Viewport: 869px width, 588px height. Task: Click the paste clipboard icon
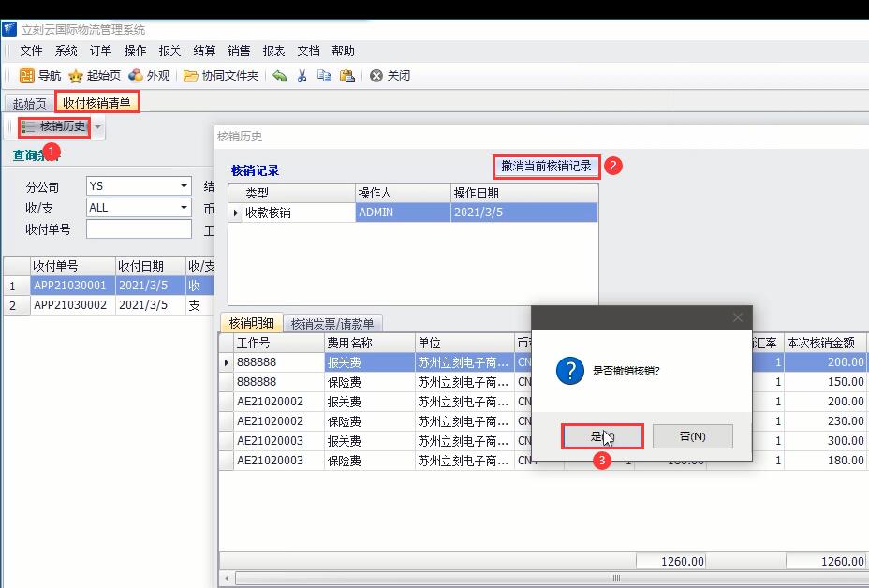(346, 76)
